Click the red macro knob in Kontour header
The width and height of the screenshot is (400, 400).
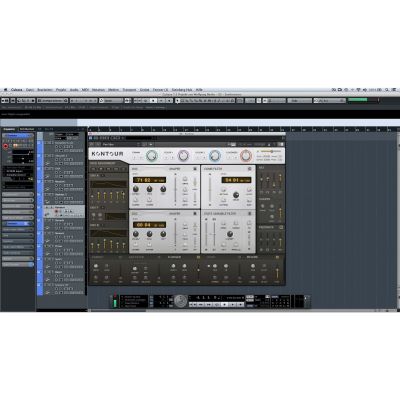click(246, 156)
